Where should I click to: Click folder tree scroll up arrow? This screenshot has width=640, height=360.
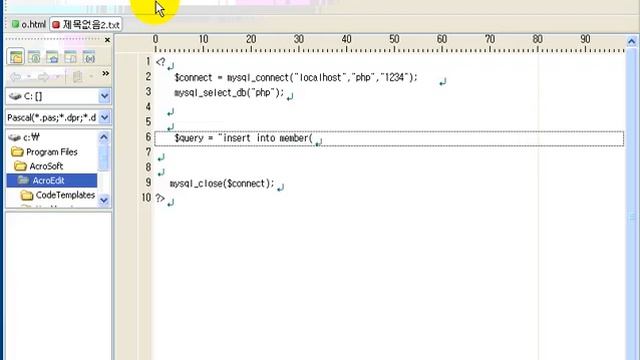(x=104, y=137)
